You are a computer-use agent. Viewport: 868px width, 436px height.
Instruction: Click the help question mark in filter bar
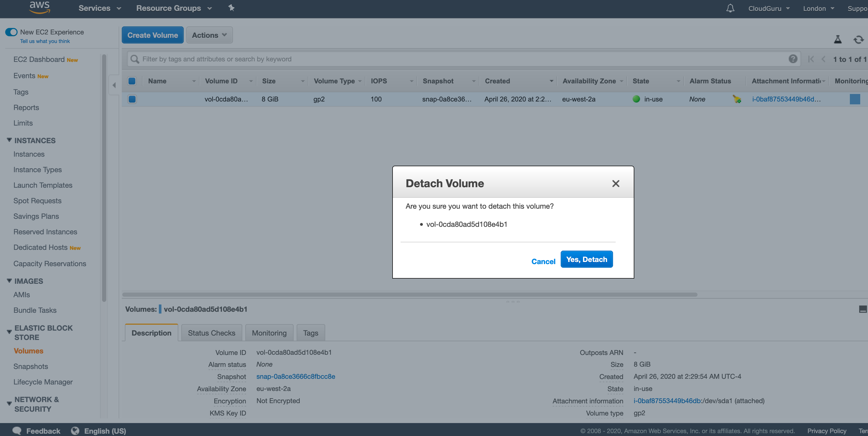coord(793,59)
